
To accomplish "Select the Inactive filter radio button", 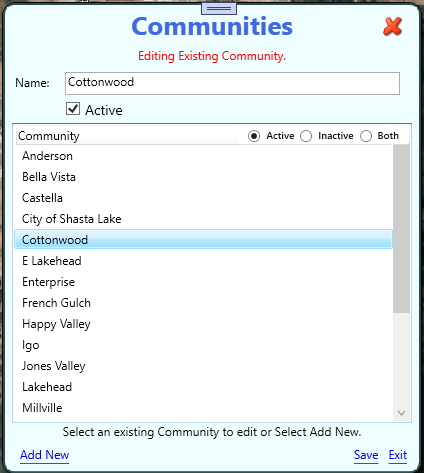I will click(306, 136).
